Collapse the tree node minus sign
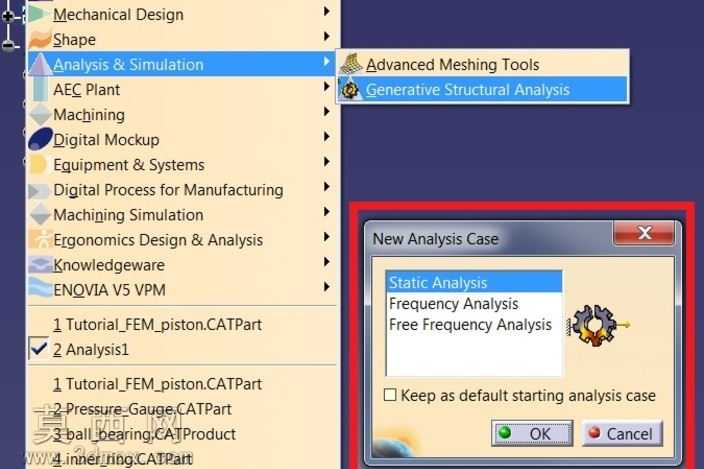Image resolution: width=704 pixels, height=469 pixels. pyautogui.click(x=8, y=44)
